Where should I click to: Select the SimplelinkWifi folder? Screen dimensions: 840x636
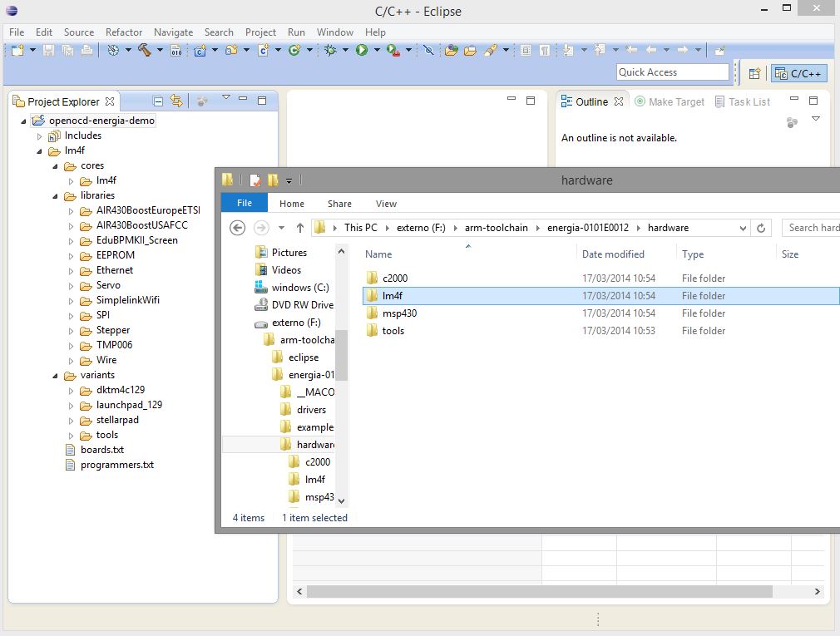click(127, 300)
